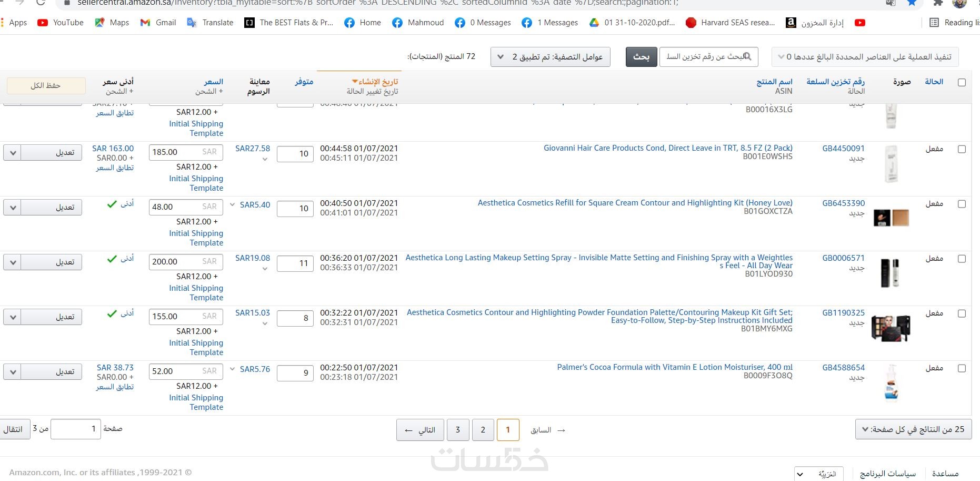980x481 pixels.
Task: Open the Reading list
Action: (954, 23)
